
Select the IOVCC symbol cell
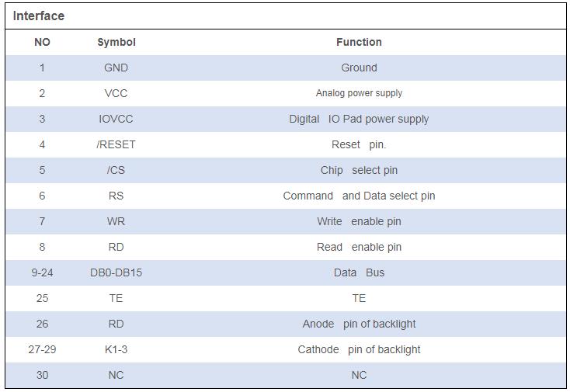[116, 120]
